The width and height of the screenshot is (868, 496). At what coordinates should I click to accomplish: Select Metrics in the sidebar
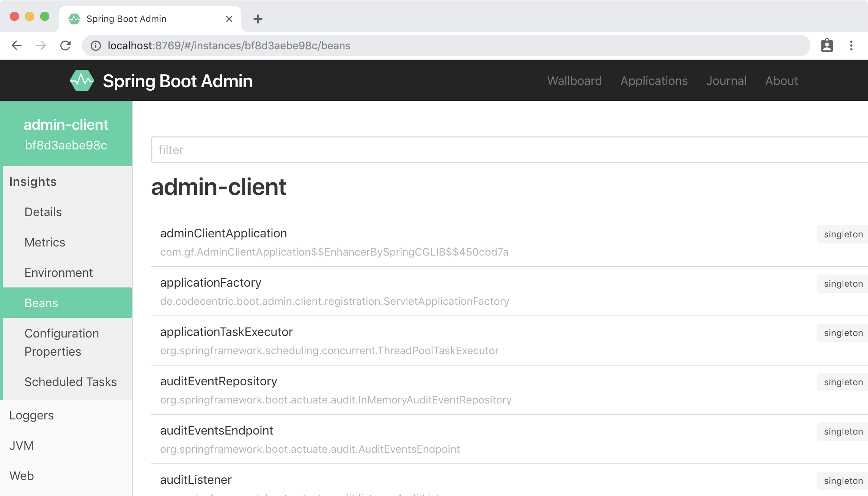click(45, 242)
